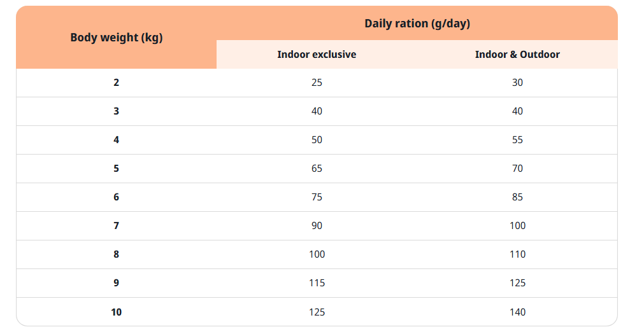This screenshot has height=334, width=644.
Task: Select the Indoor & Outdoor column header
Action: 517,55
